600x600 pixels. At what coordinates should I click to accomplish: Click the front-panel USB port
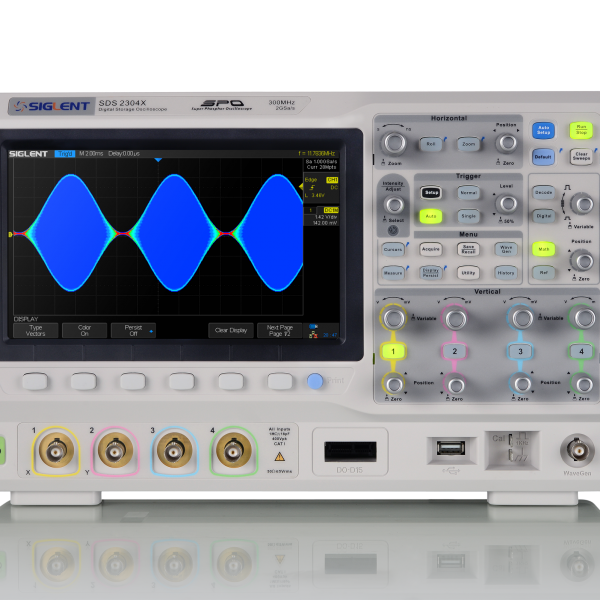click(x=444, y=449)
